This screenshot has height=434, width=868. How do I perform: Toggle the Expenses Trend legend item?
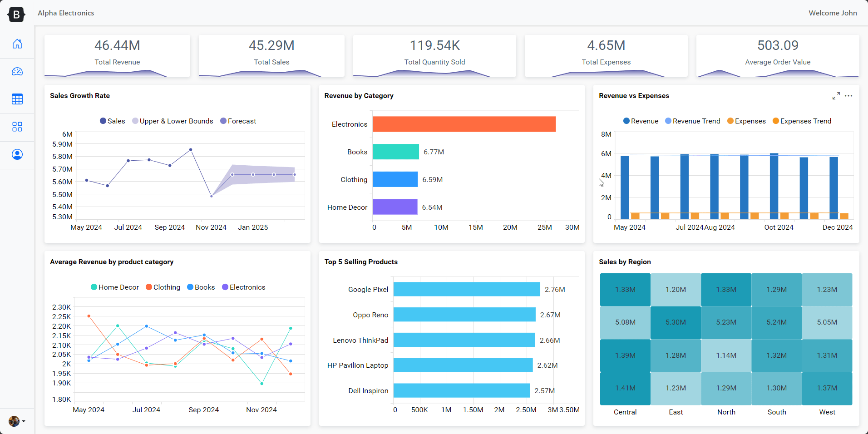pyautogui.click(x=802, y=121)
